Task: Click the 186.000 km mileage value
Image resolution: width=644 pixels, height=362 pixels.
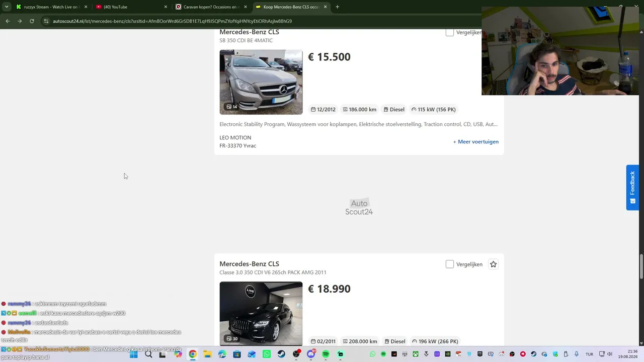Action: point(359,110)
